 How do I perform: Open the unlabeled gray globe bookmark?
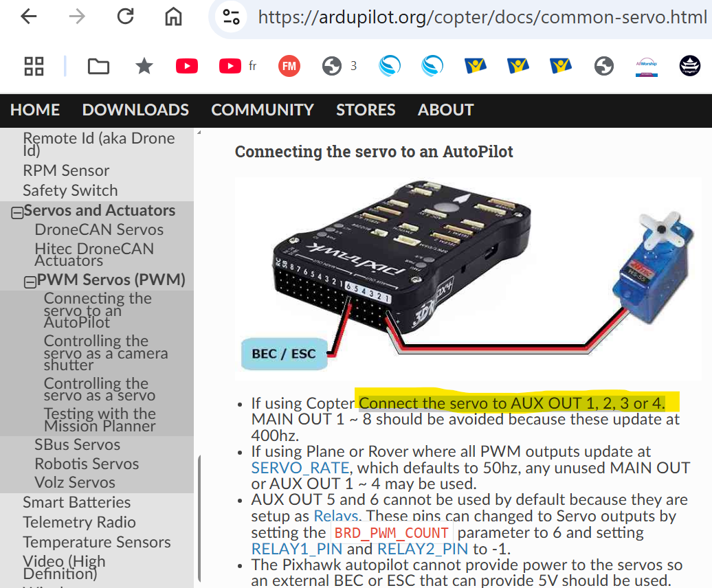click(x=604, y=66)
